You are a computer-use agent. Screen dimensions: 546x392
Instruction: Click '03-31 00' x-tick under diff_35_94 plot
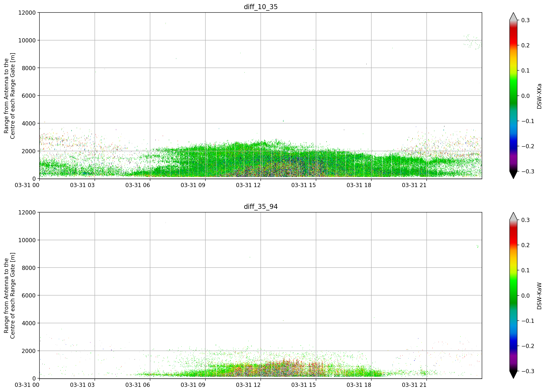point(27,385)
